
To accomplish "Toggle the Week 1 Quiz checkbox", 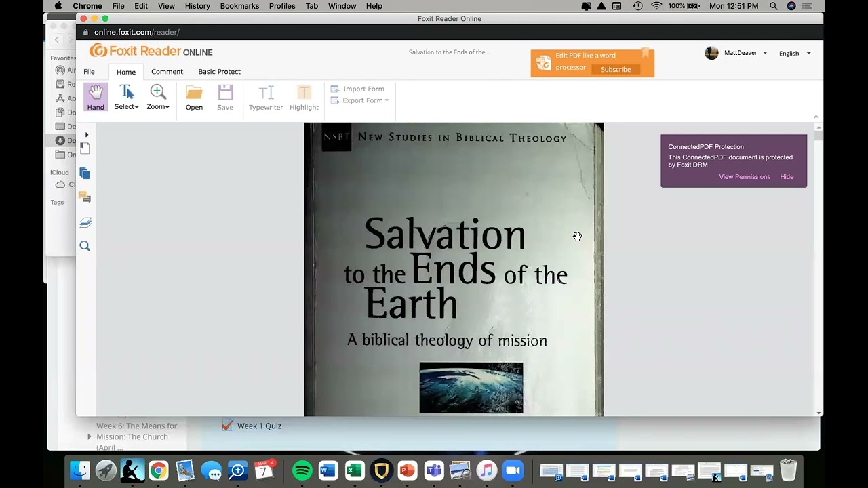I will [x=227, y=426].
